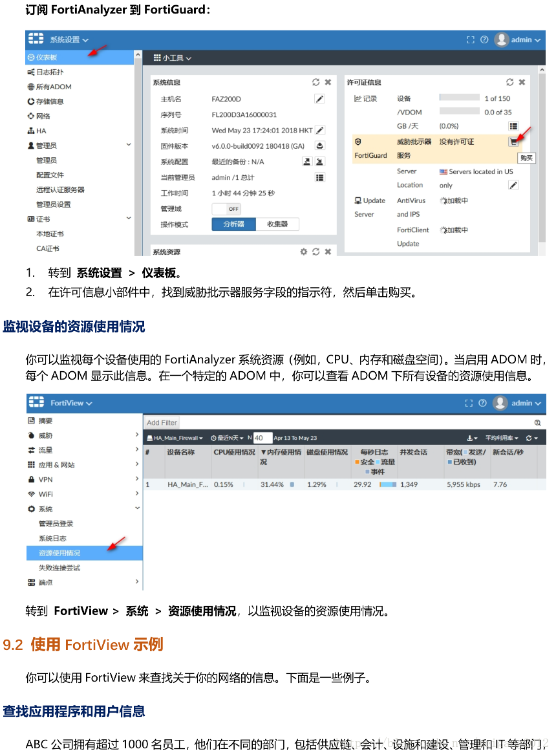The image size is (556, 756).
Task: Sort by 内存使用情况 column header
Action: click(x=281, y=457)
